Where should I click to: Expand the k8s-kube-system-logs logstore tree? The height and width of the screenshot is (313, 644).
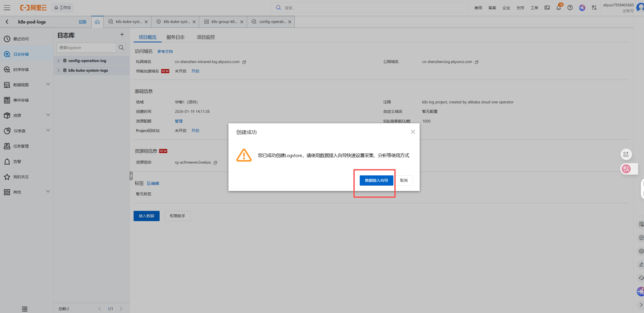58,70
